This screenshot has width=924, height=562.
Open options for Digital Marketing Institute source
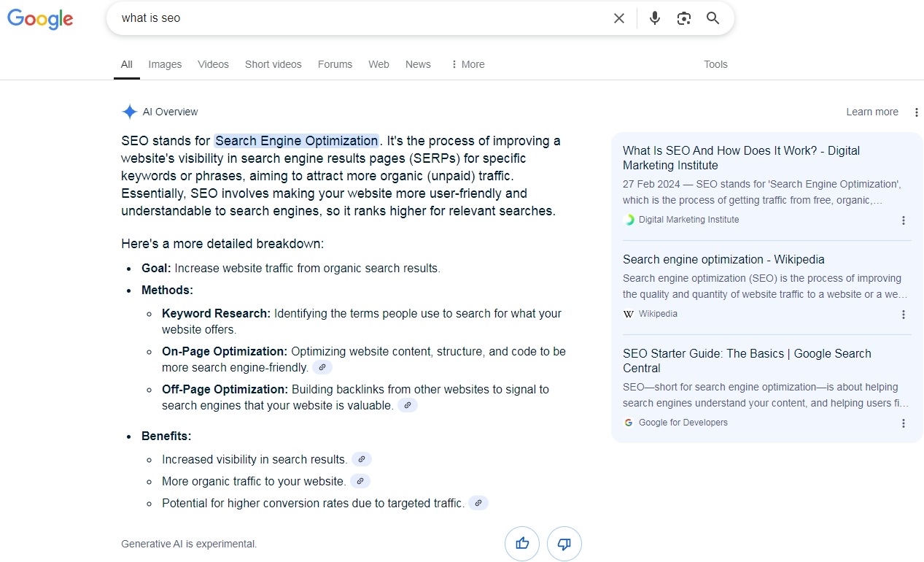904,220
